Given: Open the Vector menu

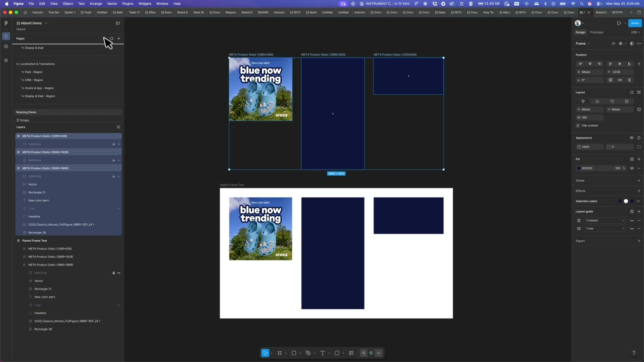Looking at the screenshot, I should pos(112,4).
